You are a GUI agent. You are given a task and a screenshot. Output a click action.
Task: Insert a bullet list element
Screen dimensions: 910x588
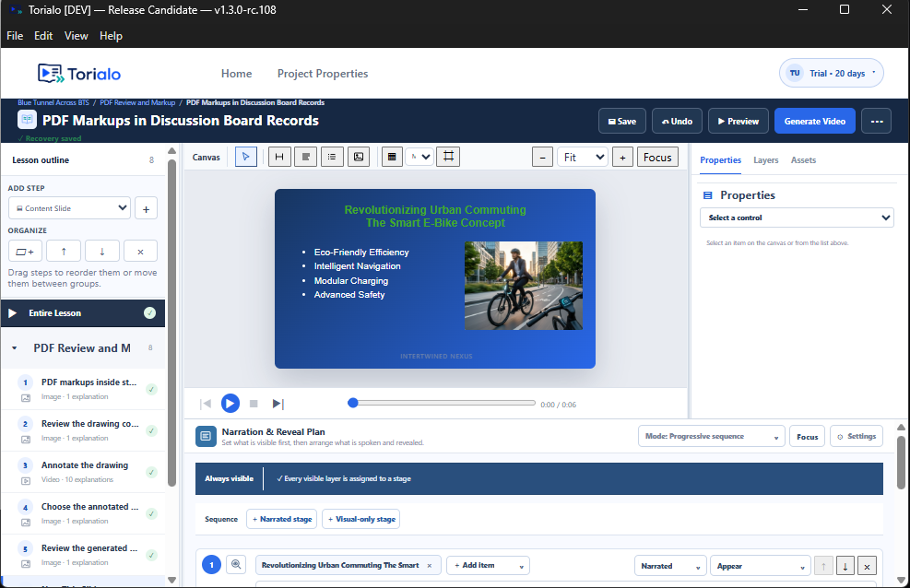[x=332, y=157]
